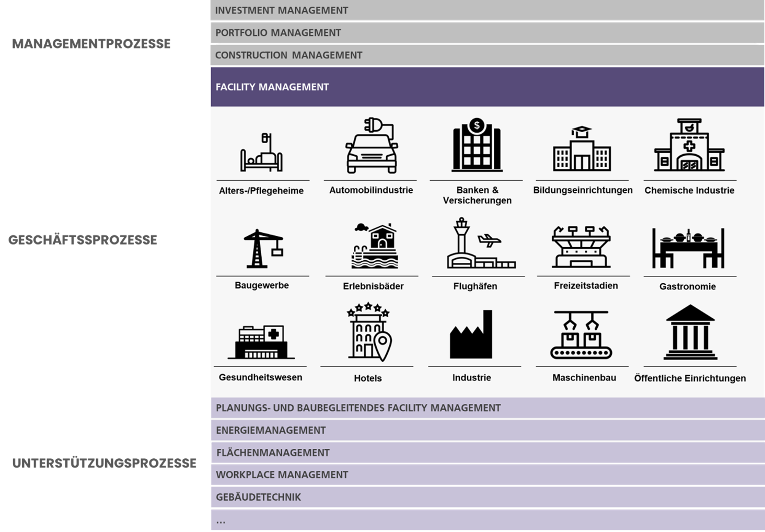
Task: Select the Automobilindustrie electric car icon
Action: point(372,146)
